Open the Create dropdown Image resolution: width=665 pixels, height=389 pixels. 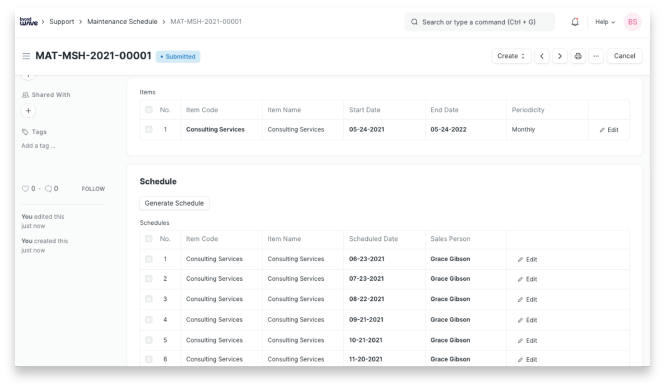click(x=511, y=56)
